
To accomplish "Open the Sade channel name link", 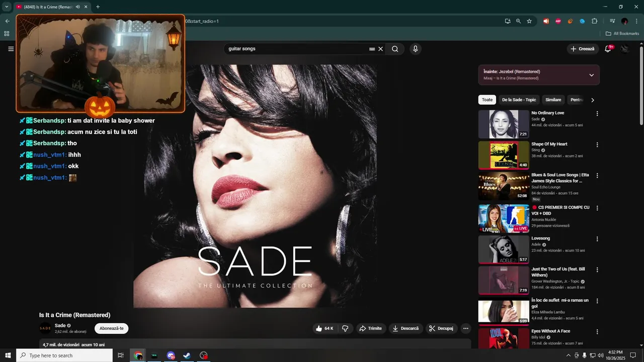I will point(60,325).
